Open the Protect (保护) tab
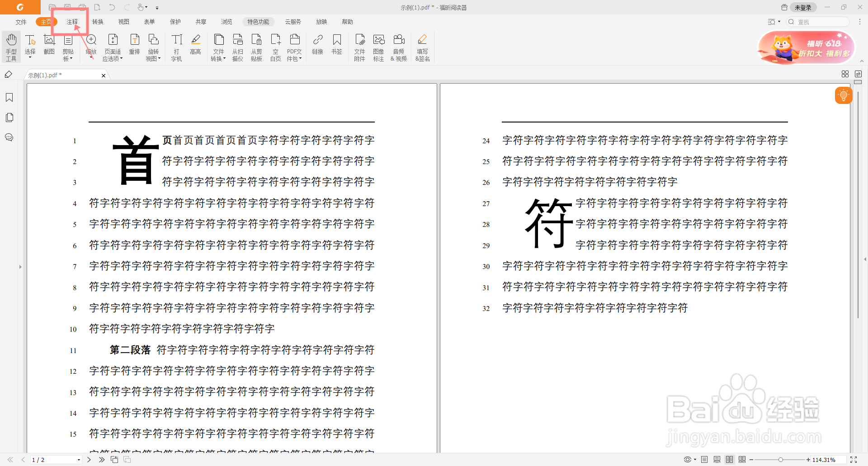 pyautogui.click(x=175, y=22)
